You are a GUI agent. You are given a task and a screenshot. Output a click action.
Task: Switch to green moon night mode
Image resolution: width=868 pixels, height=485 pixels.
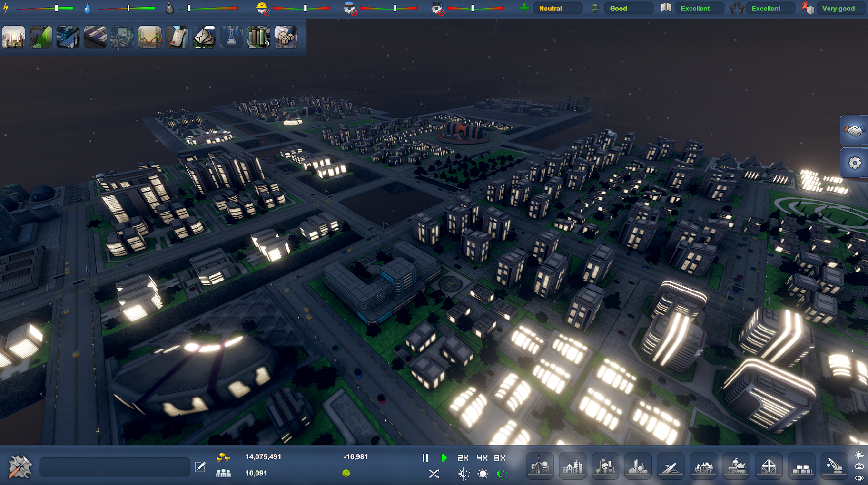[x=502, y=474]
